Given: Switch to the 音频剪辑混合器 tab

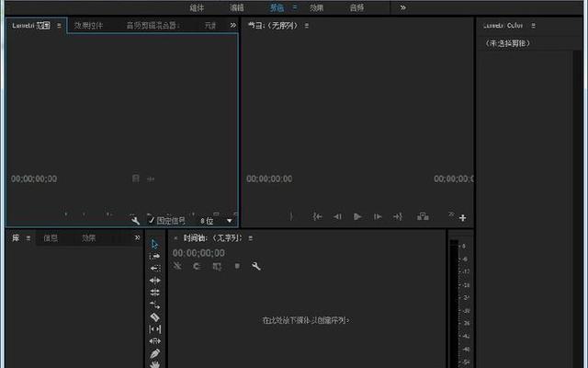Looking at the screenshot, I should click(x=153, y=26).
